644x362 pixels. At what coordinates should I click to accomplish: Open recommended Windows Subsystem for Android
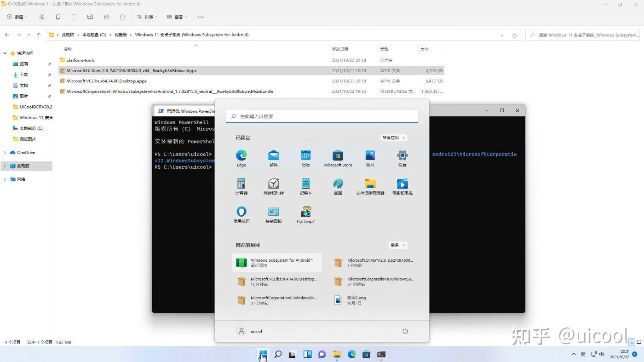click(277, 263)
